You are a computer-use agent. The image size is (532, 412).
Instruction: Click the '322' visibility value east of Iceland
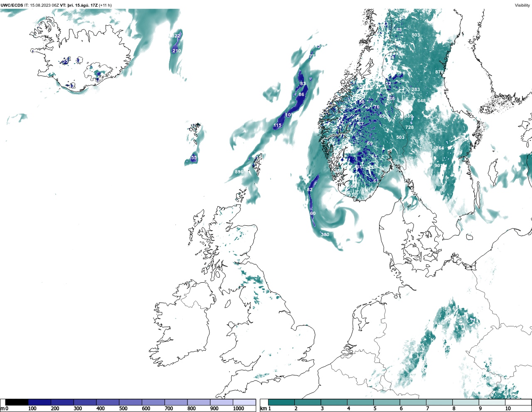176,36
